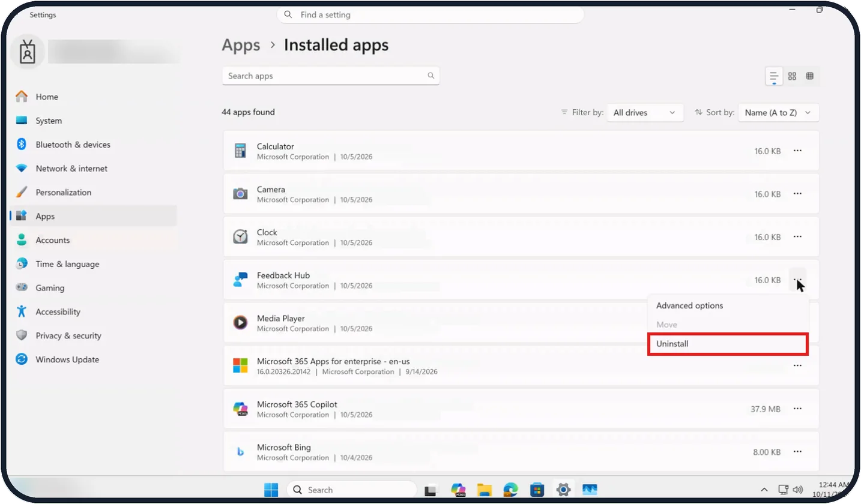This screenshot has height=504, width=861.
Task: Switch to the grid view layout
Action: (792, 76)
